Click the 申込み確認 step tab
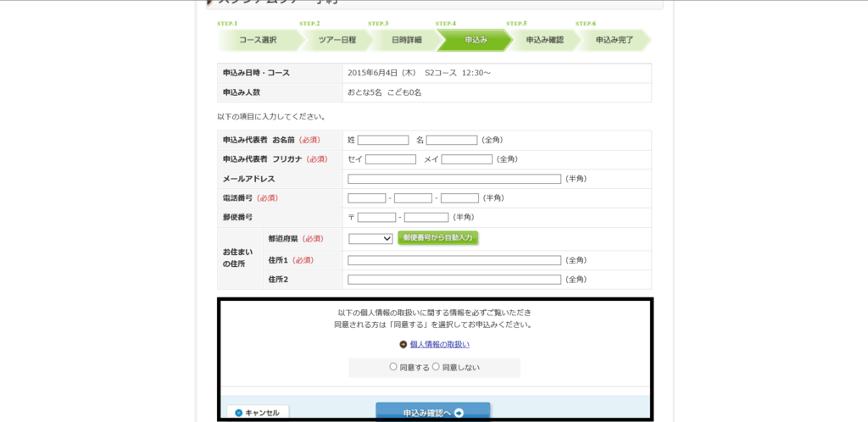 tap(544, 40)
